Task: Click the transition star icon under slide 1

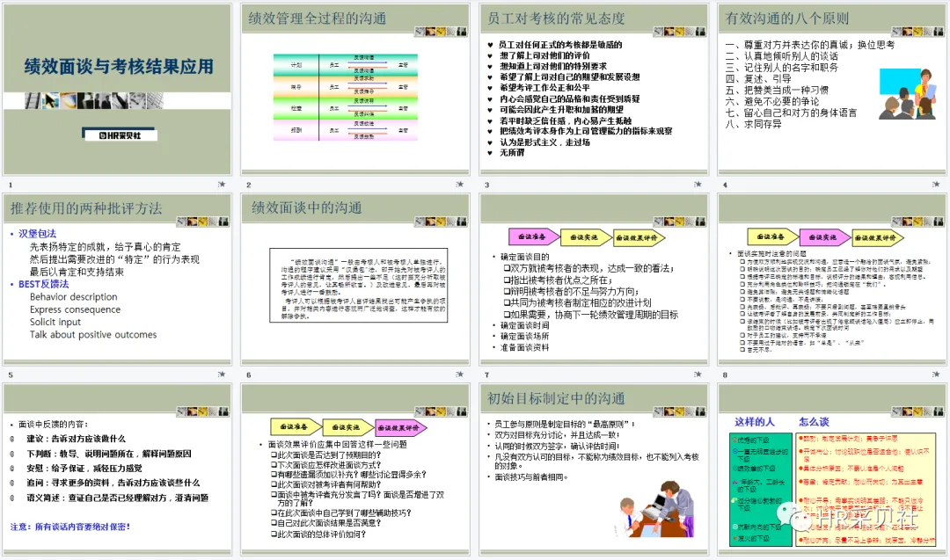Action: 222,184
